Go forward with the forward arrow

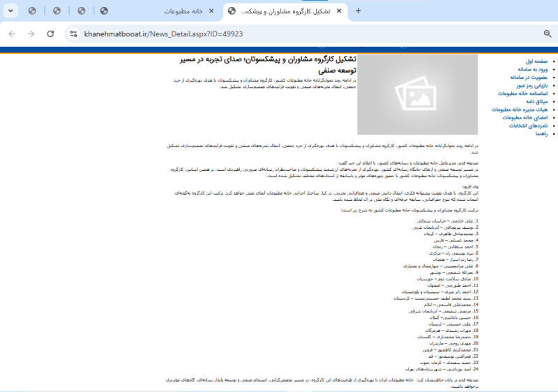pos(31,33)
